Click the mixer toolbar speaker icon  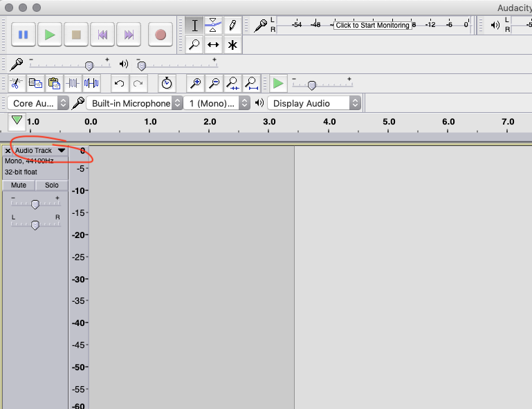click(x=124, y=64)
